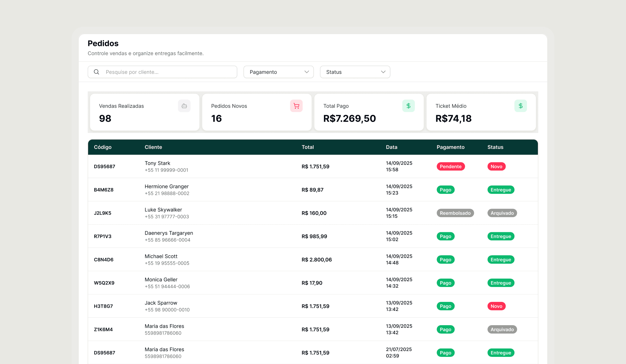Click the Vendas Realizadas card icon
This screenshot has height=364, width=626.
(x=184, y=106)
